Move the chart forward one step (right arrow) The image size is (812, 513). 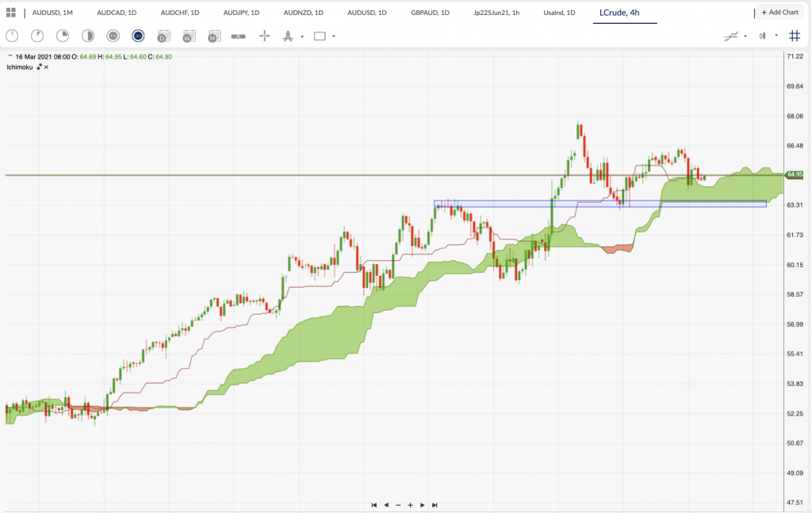click(423, 505)
